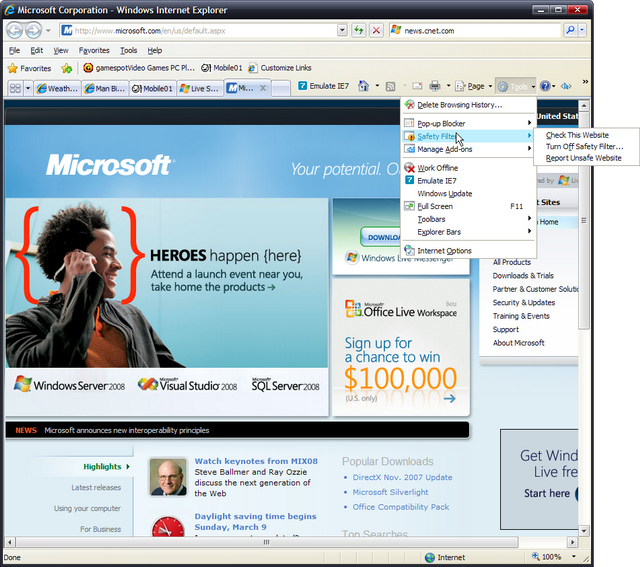Image resolution: width=640 pixels, height=567 pixels.
Task: Toggle Emulate IE7 in Tools menu
Action: (468, 180)
